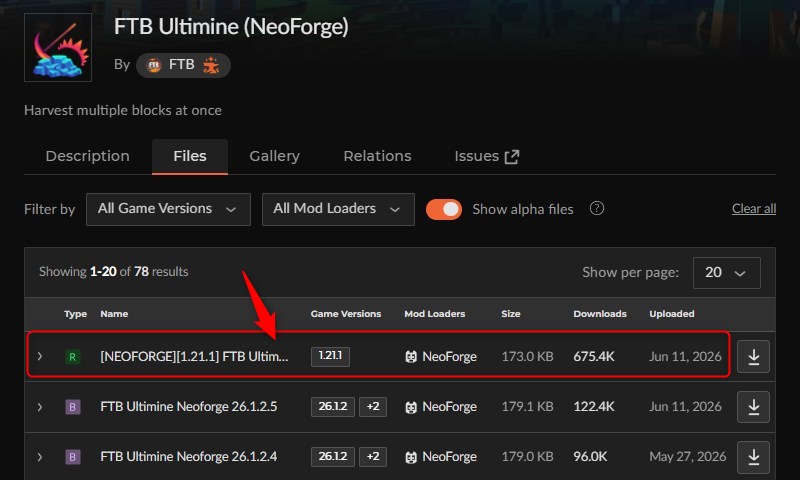Open the [NEOFORGE][1.21.1] FTB Ultim... file name
This screenshot has width=800, height=480.
194,356
